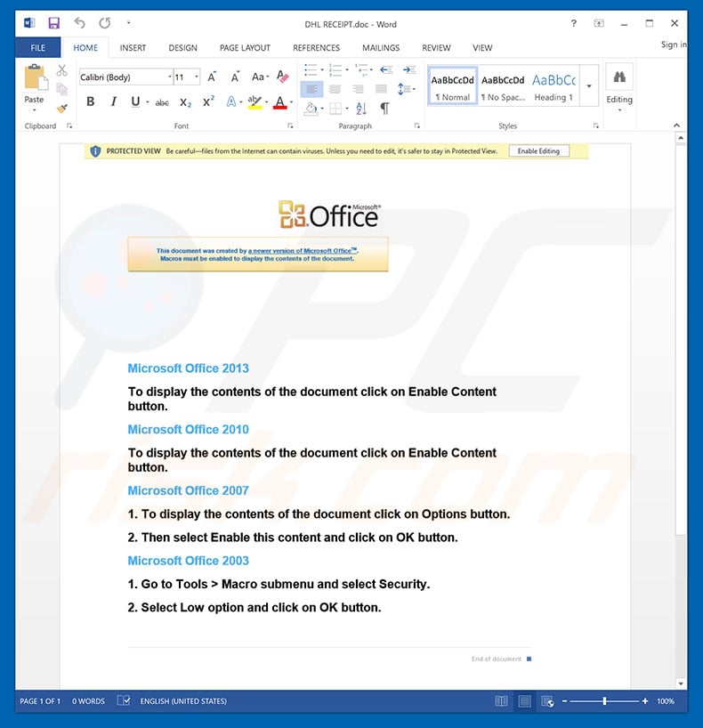Viewport: 703px width, 728px height.
Task: Switch to the REFERENCES tab
Action: point(316,48)
